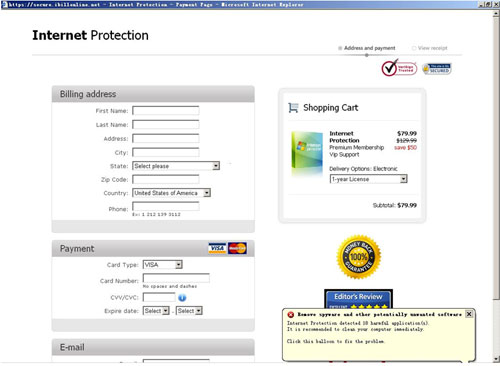The height and width of the screenshot is (366, 500).
Task: Click the CVV/CVC info icon
Action: [182, 298]
